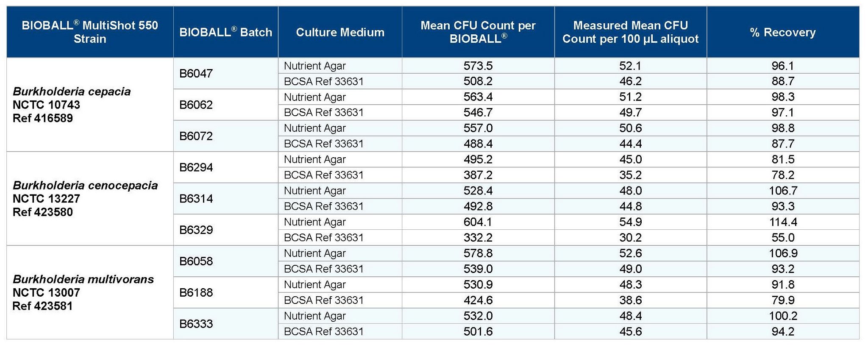Click the 38.6 measured CFU value
This screenshot has height=345, width=868.
point(630,300)
